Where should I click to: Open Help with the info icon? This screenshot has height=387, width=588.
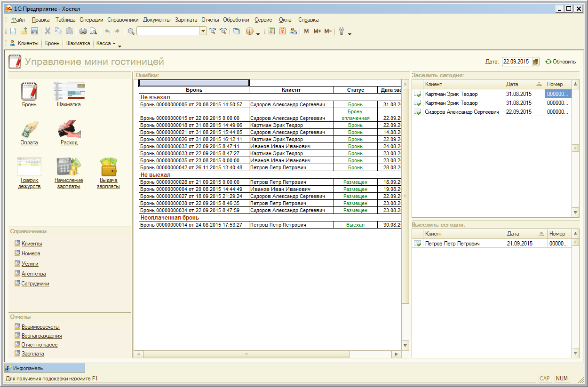click(250, 32)
